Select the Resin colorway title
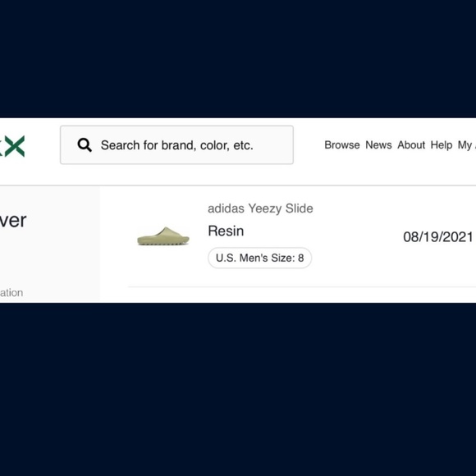 [226, 231]
